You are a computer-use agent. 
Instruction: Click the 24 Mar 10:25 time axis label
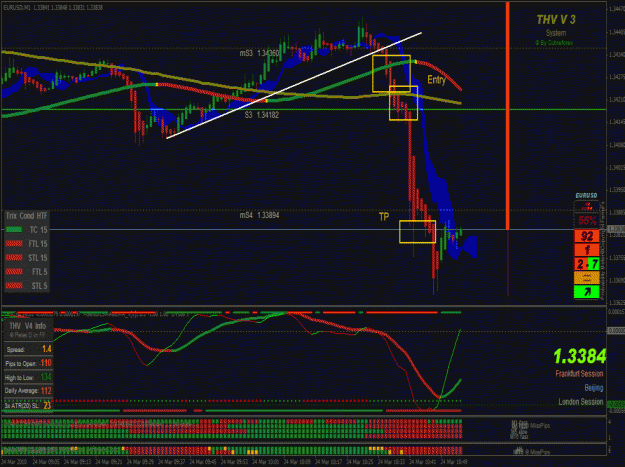[x=360, y=462]
